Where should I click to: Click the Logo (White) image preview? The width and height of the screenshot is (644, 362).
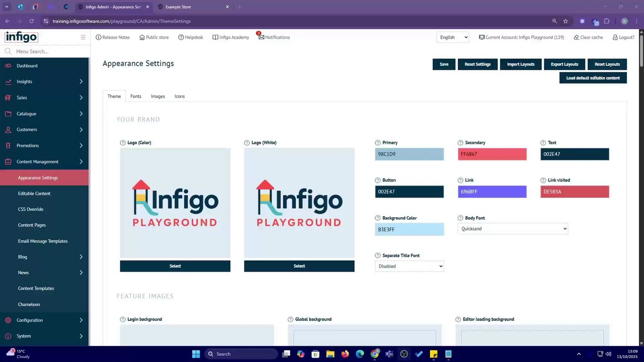(299, 203)
